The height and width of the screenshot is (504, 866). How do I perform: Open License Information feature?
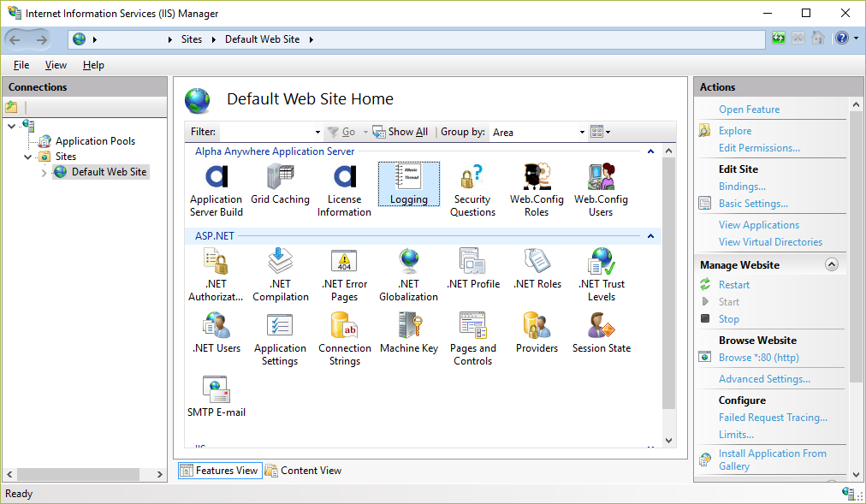tap(344, 191)
